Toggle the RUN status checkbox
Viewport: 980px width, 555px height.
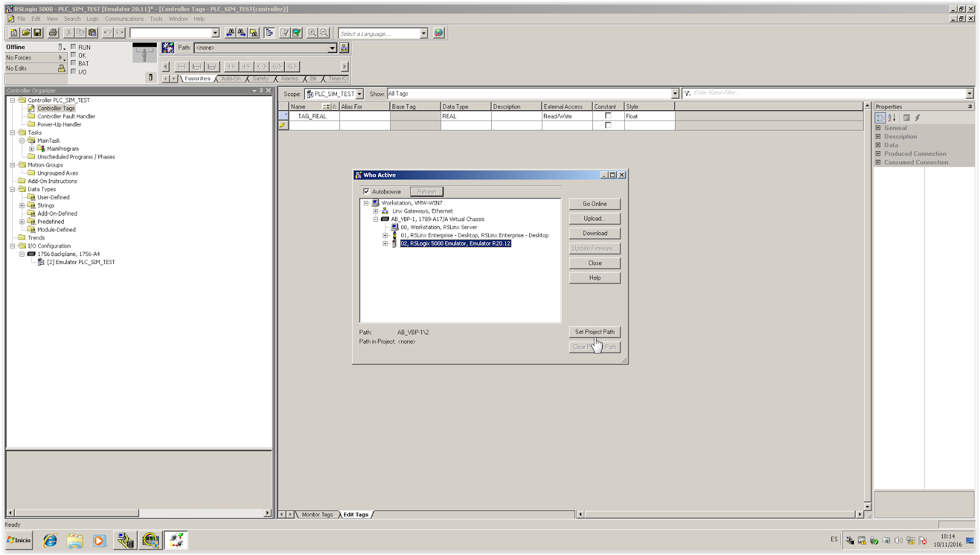[x=73, y=47]
